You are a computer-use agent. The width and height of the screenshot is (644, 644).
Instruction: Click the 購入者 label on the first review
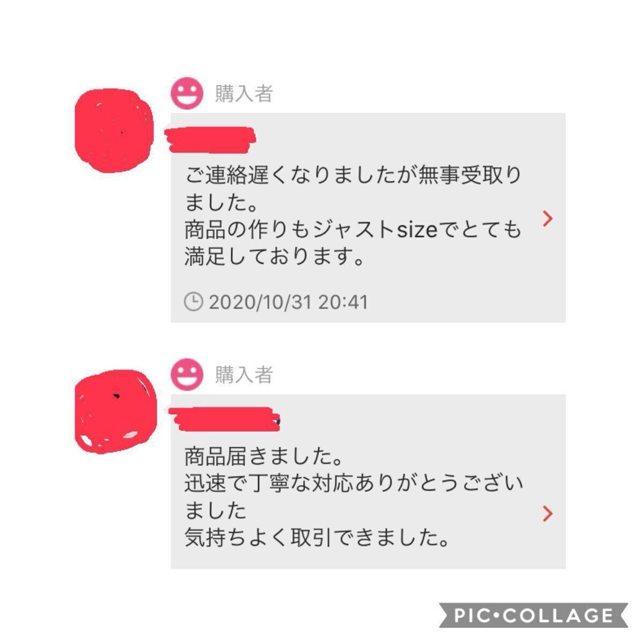pos(244,94)
